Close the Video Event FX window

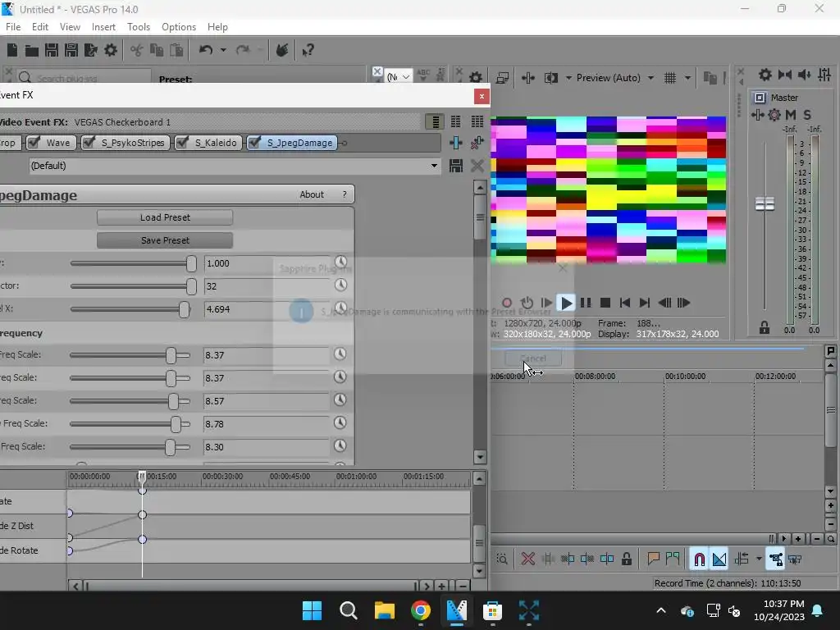tap(482, 96)
